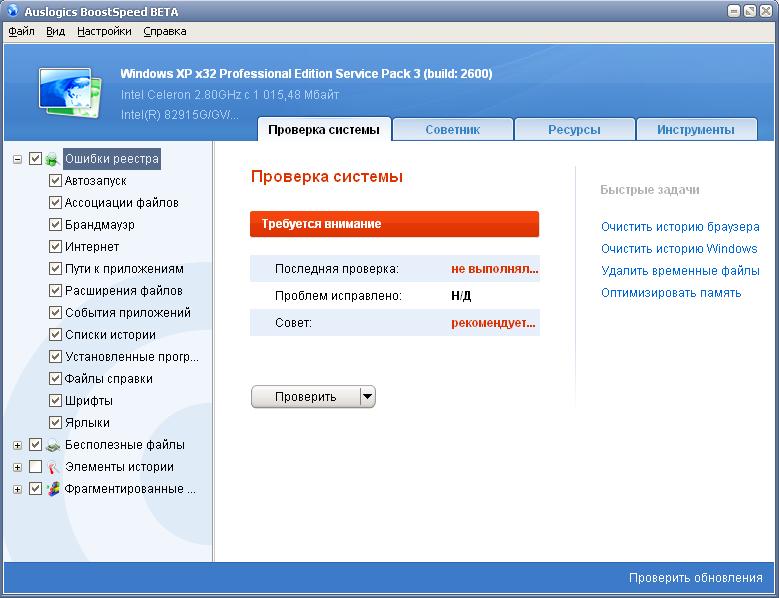Click the Очистить историю браузера link

tap(680, 227)
